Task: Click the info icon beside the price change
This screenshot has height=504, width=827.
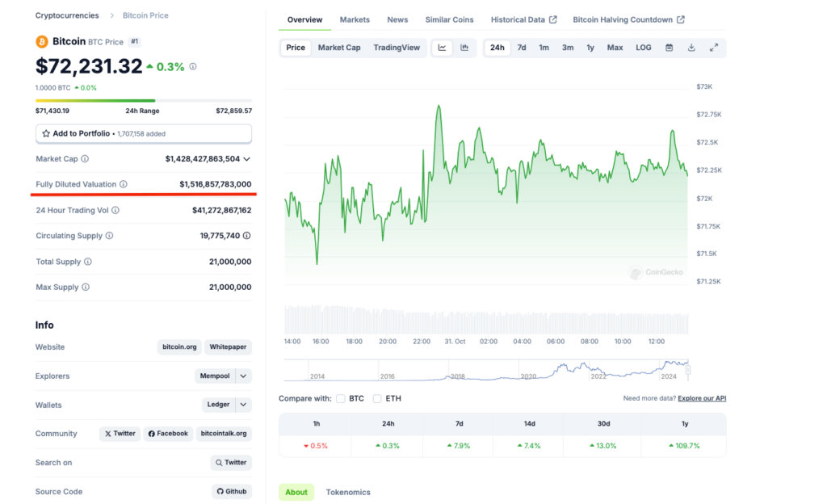Action: (x=193, y=66)
